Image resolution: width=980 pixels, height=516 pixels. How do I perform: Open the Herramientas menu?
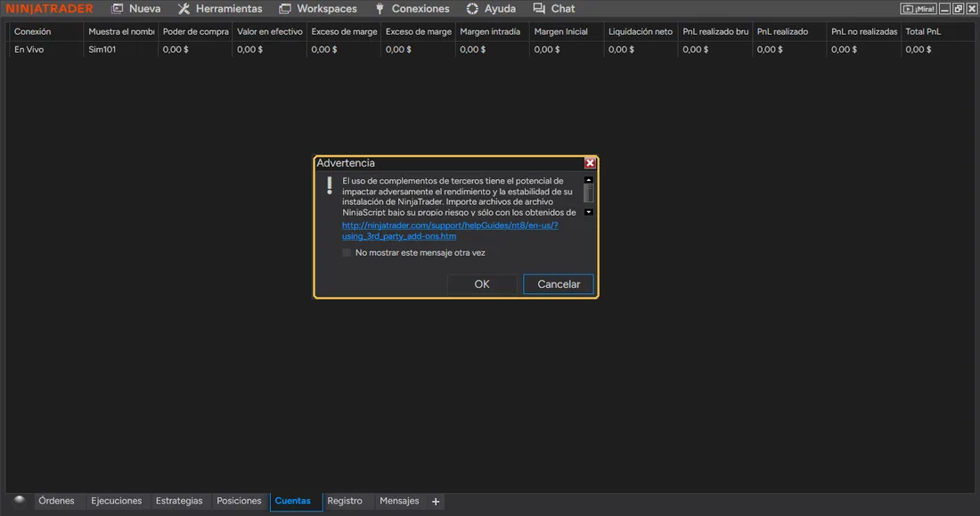pos(220,9)
